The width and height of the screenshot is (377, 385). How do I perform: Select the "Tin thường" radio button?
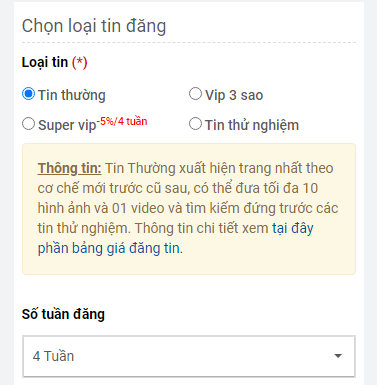pos(28,94)
